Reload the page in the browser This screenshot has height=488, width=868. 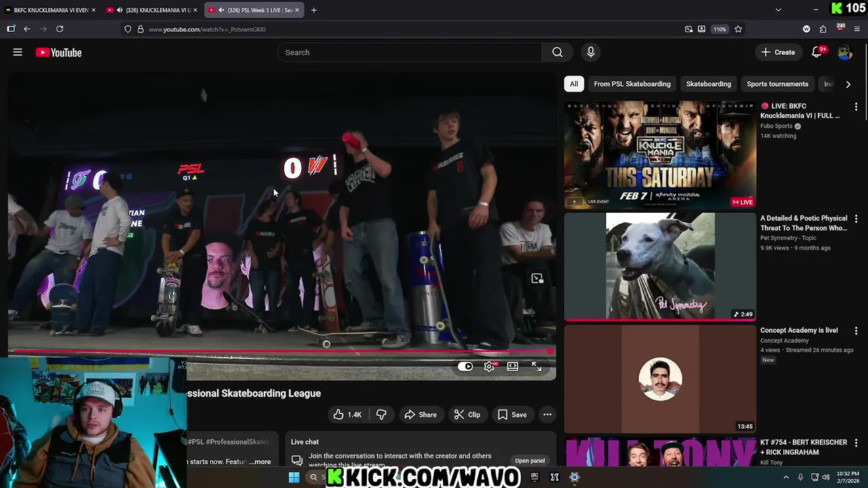point(60,29)
